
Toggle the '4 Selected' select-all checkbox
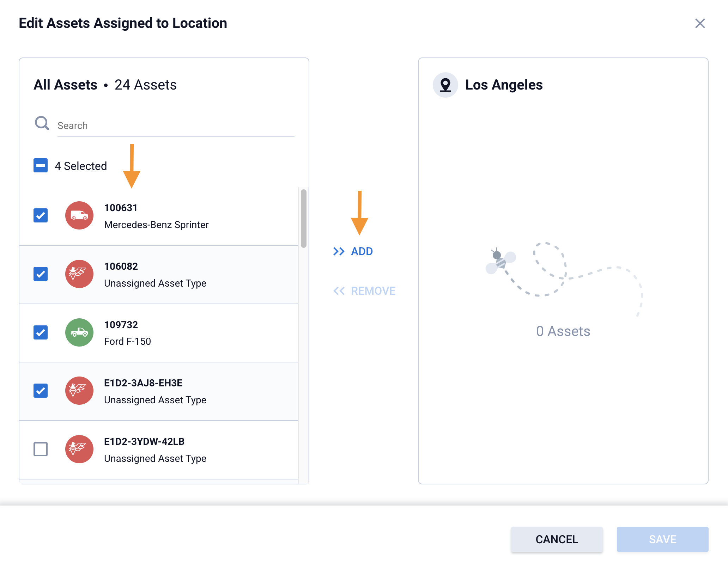click(x=41, y=165)
